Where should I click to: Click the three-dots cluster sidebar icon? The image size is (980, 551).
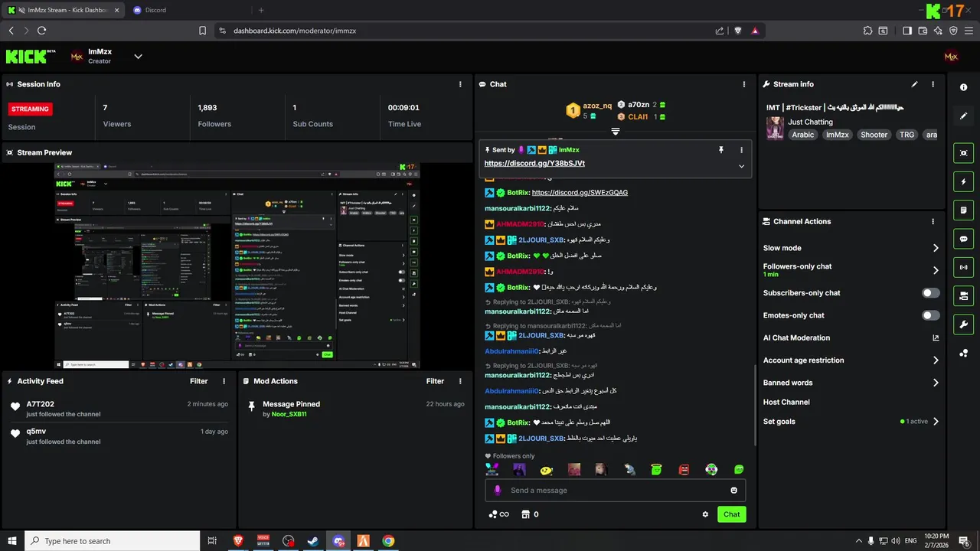(x=963, y=353)
